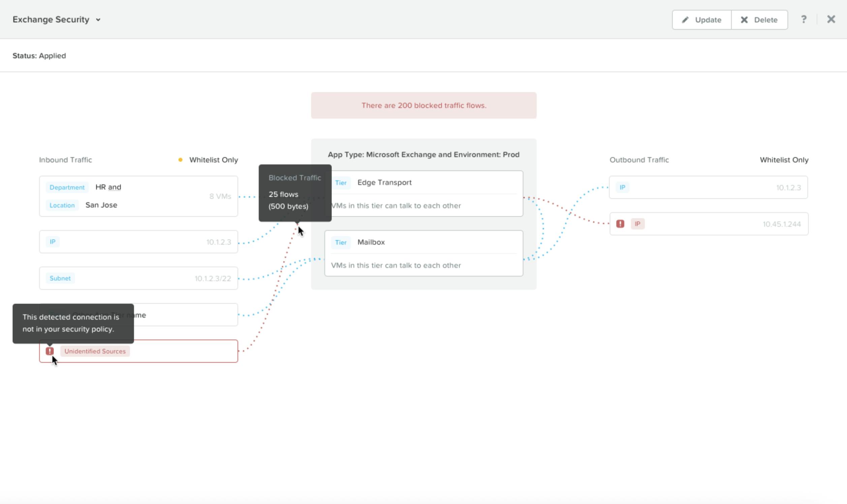Click the red alert icon on Unidentified Sources
The width and height of the screenshot is (847, 504).
(50, 351)
